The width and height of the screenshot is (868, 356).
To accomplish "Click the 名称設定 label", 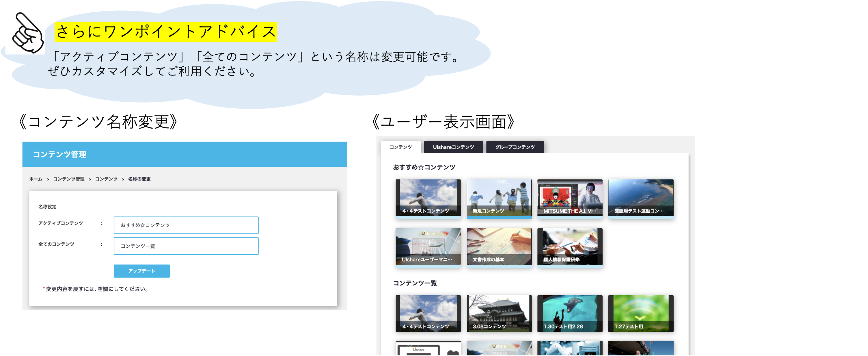I will 47,207.
